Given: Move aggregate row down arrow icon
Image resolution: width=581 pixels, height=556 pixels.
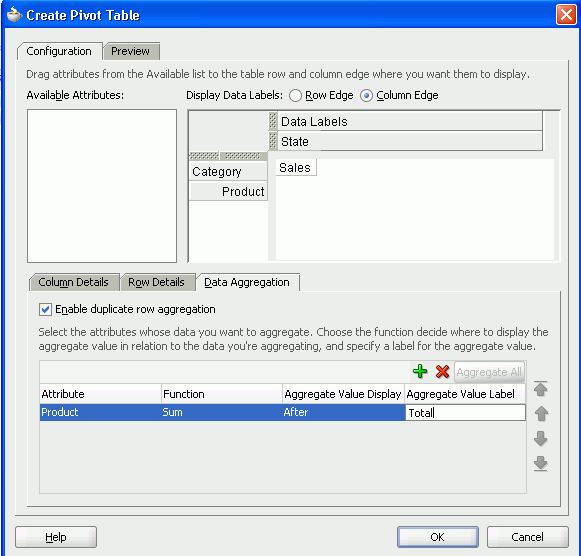Looking at the screenshot, I should 541,439.
